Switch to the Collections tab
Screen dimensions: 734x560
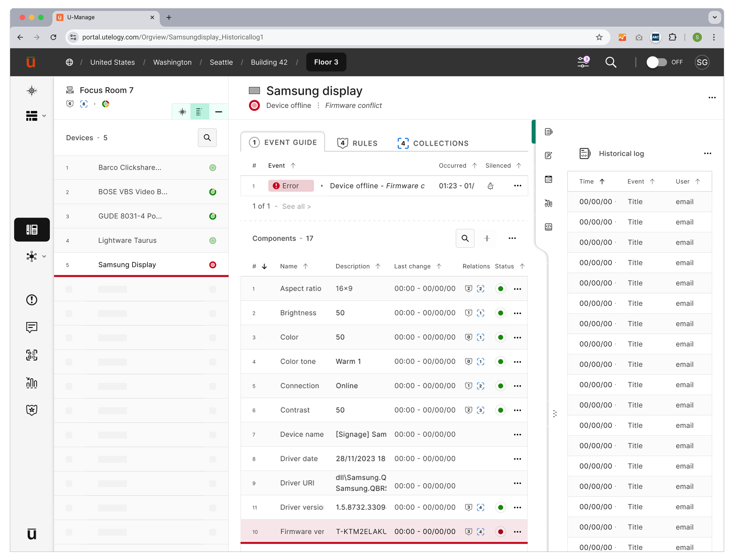pyautogui.click(x=433, y=143)
